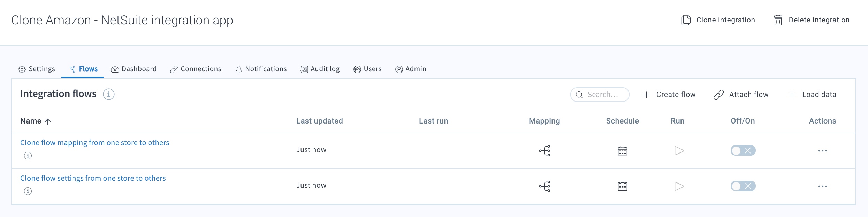
Task: Open actions menu for Clone flow settings row
Action: pos(823,186)
